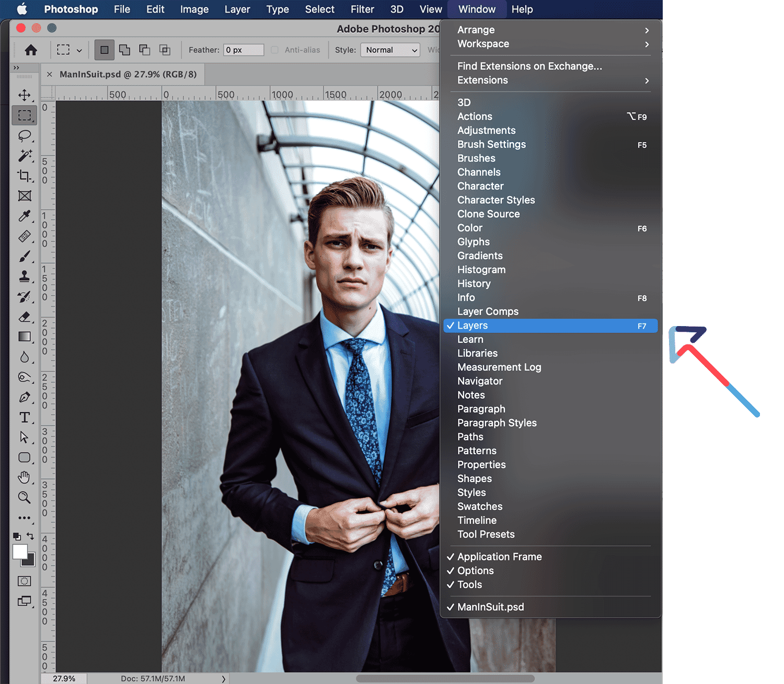Open the Style dropdown set to Normal
Viewport: 784px width, 684px height.
pyautogui.click(x=390, y=50)
